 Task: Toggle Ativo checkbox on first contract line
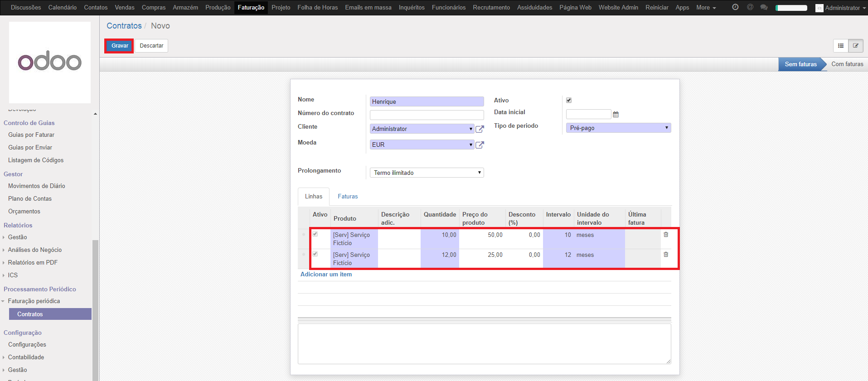coord(315,234)
